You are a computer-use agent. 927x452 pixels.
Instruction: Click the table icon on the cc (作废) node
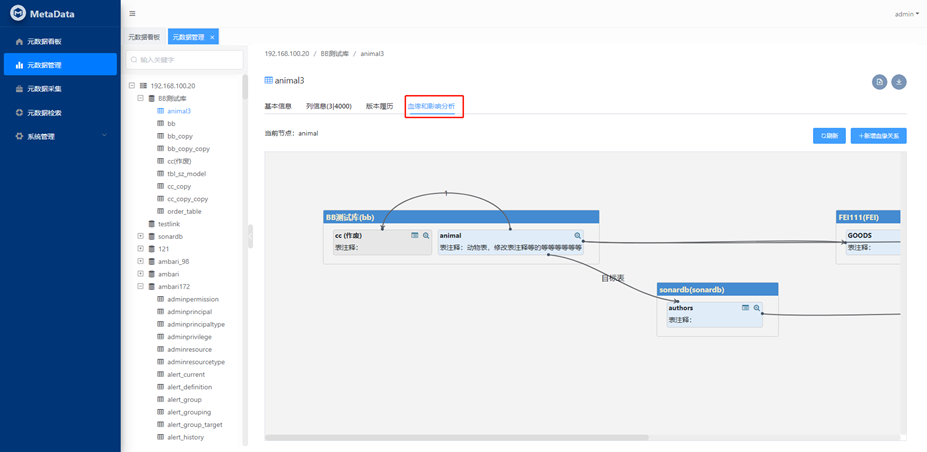(415, 236)
